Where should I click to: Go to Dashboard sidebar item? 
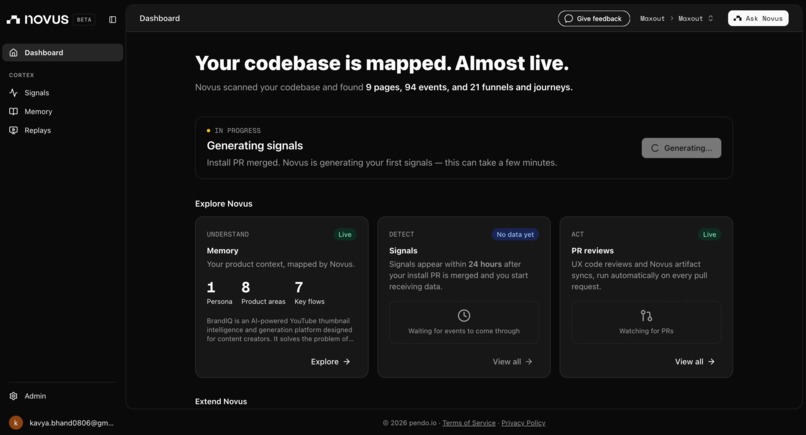click(x=63, y=52)
